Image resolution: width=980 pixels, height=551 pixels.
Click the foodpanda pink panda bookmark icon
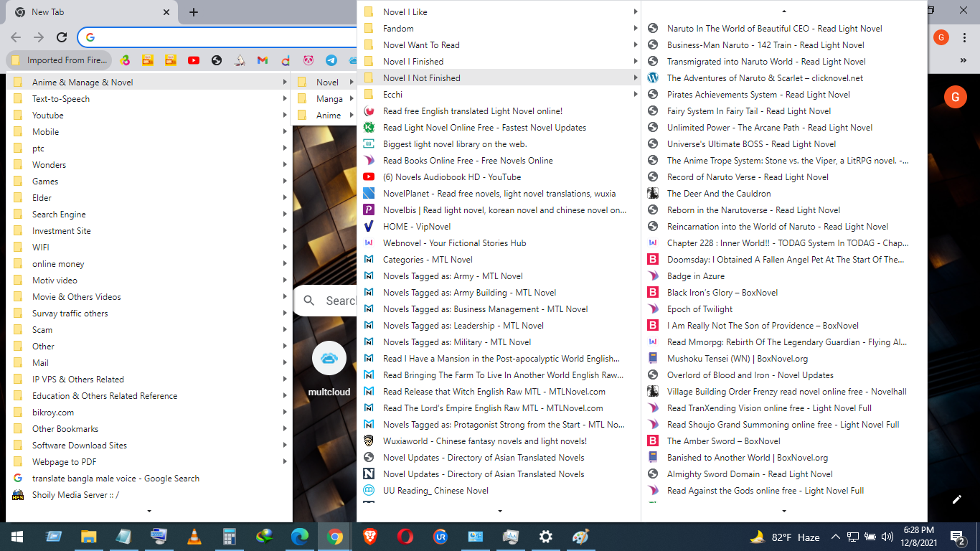[308, 60]
